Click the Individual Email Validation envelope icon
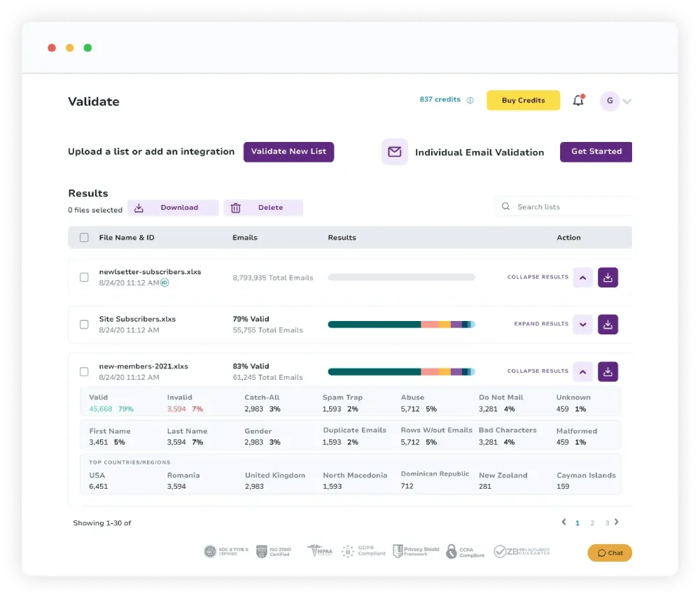This screenshot has width=700, height=598. tap(395, 152)
